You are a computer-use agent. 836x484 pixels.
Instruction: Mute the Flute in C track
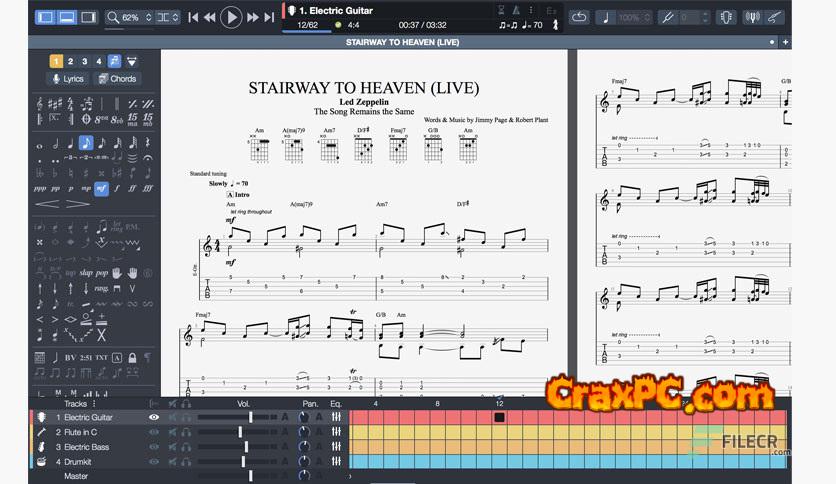point(171,432)
